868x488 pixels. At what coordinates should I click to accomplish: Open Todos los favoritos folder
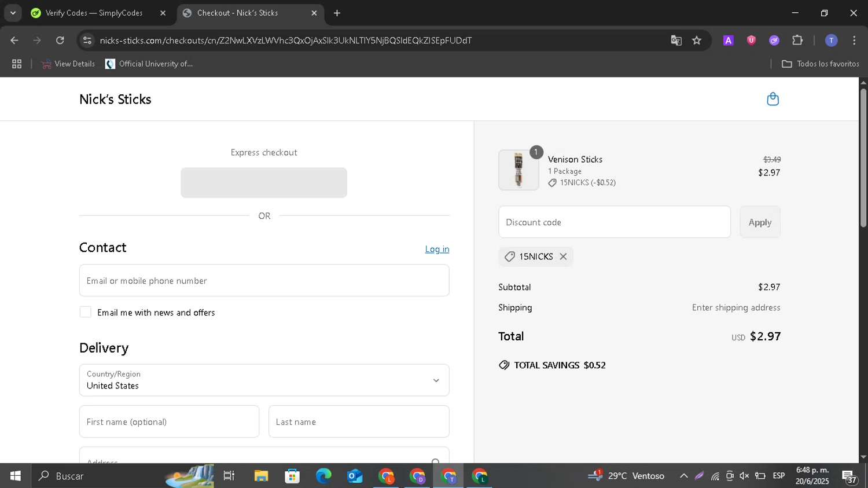click(x=820, y=64)
